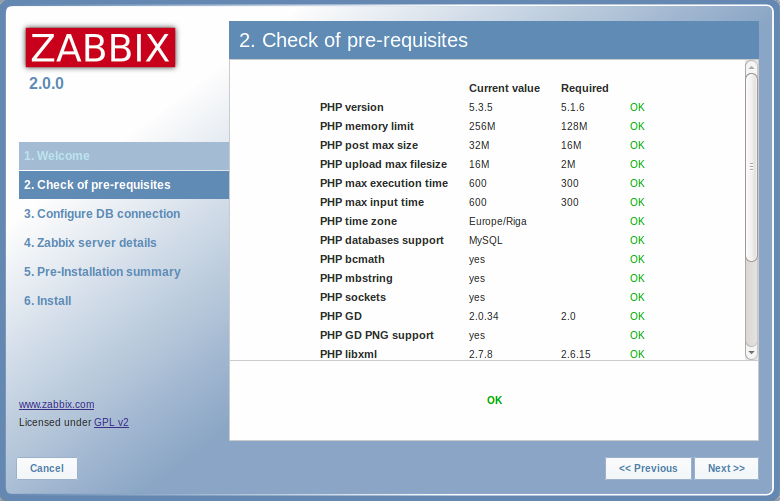Image resolution: width=780 pixels, height=501 pixels.
Task: Go to step 1. Welcome
Action: (124, 156)
